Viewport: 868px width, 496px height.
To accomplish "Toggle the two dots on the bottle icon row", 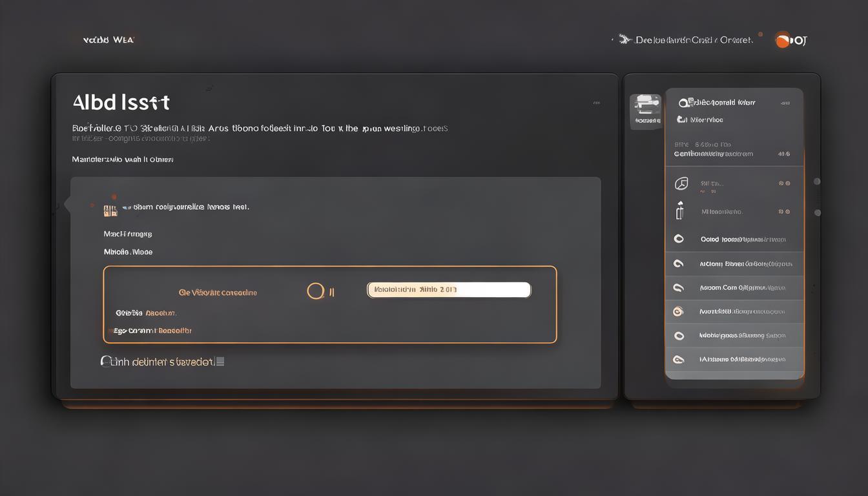I will [x=784, y=212].
